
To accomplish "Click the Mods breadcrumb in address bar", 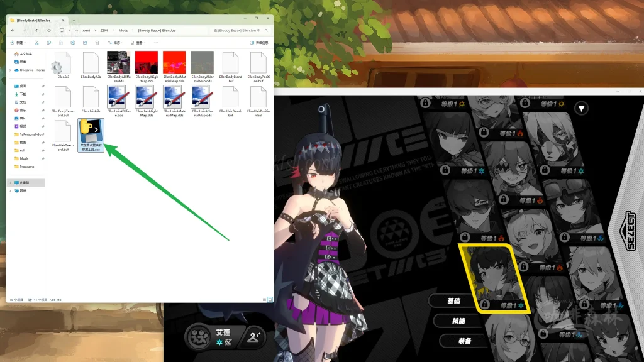I will [x=123, y=30].
